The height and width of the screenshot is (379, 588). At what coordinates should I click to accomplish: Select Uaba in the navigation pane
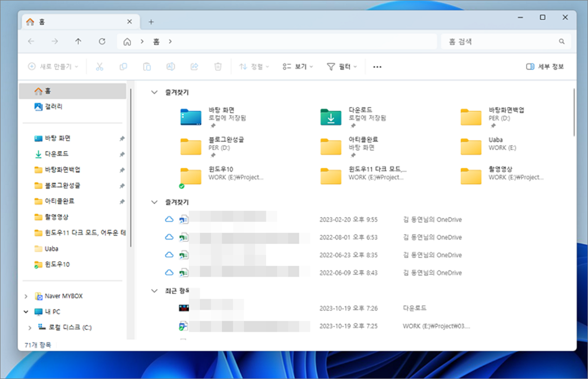point(72,248)
